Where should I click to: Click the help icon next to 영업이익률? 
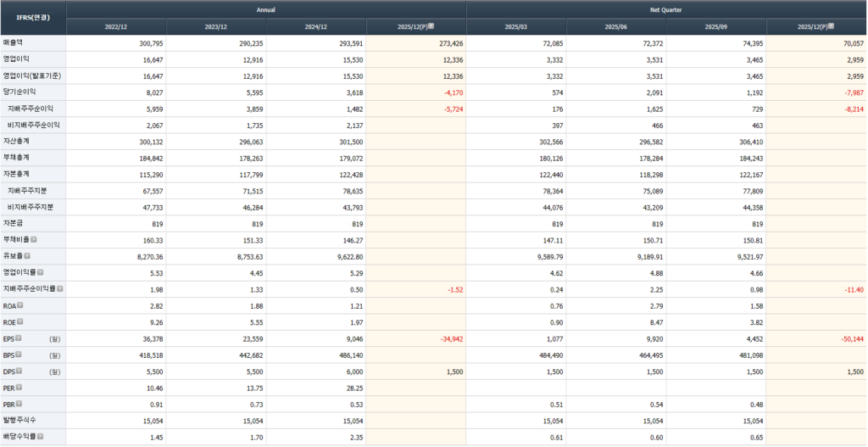(x=40, y=272)
